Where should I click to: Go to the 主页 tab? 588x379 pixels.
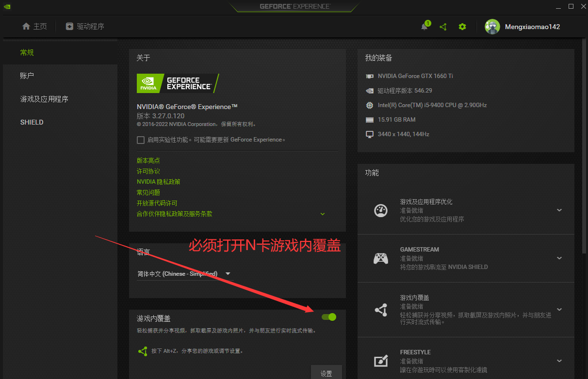tap(34, 26)
